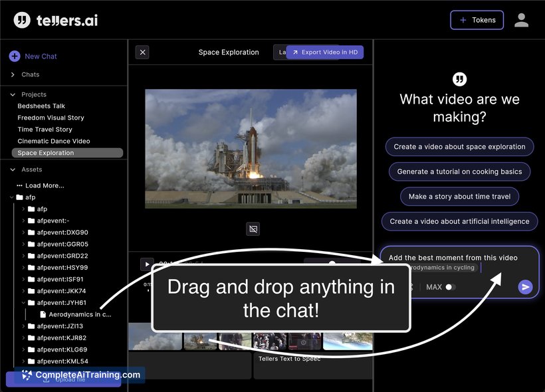Click the Aerodynamics in c... file icon
This screenshot has width=545, height=392.
coord(43,314)
